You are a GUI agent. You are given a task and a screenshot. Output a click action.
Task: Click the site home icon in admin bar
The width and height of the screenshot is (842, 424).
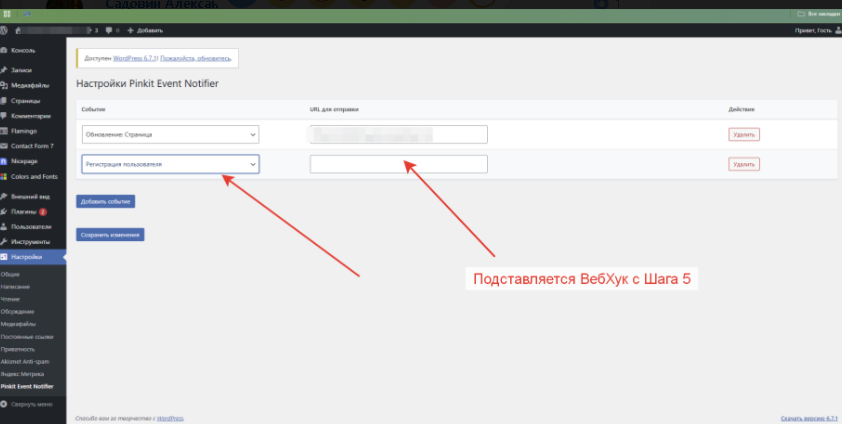pyautogui.click(x=18, y=31)
